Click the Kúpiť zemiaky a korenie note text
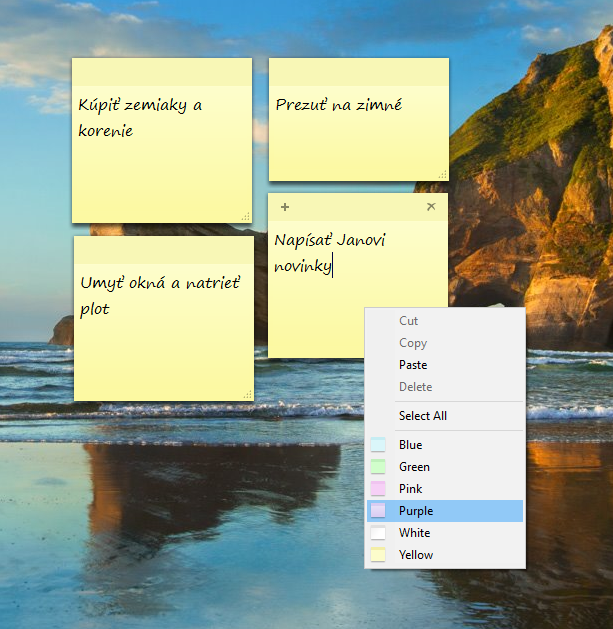This screenshot has width=613, height=629. pyautogui.click(x=140, y=118)
